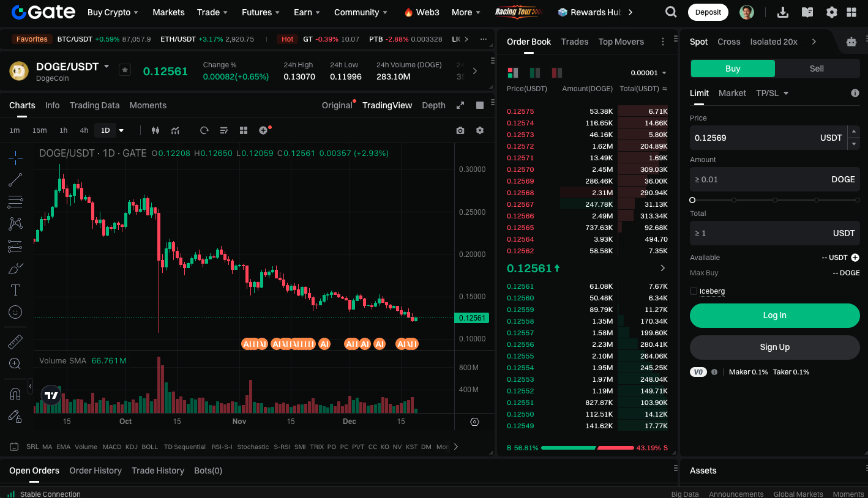868x498 pixels.
Task: Open Announcements link in footer
Action: [x=736, y=494]
